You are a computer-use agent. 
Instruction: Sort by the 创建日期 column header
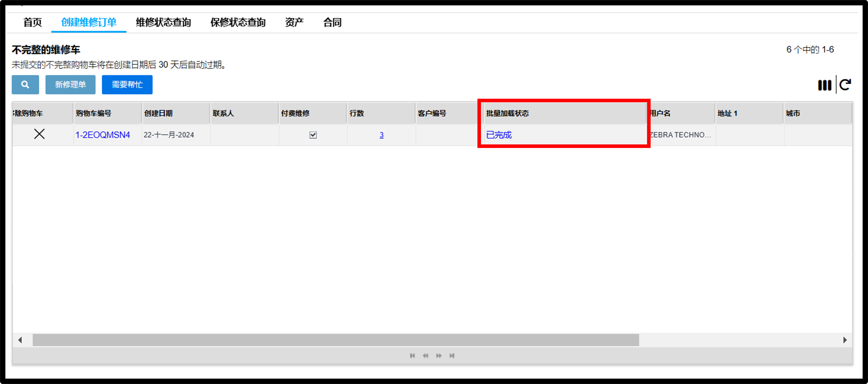(x=175, y=113)
